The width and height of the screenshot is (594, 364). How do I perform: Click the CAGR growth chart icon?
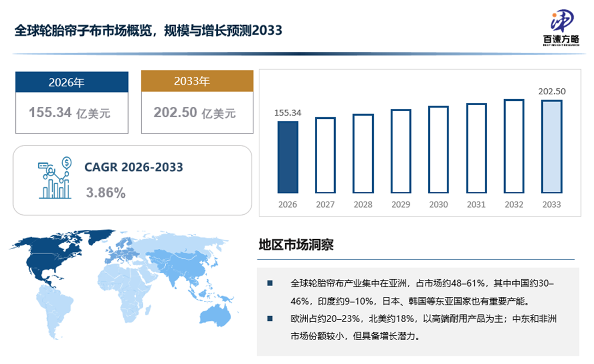click(x=54, y=178)
